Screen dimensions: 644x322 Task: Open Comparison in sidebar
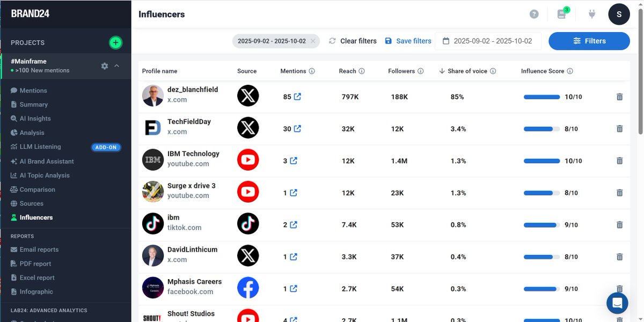(38, 189)
